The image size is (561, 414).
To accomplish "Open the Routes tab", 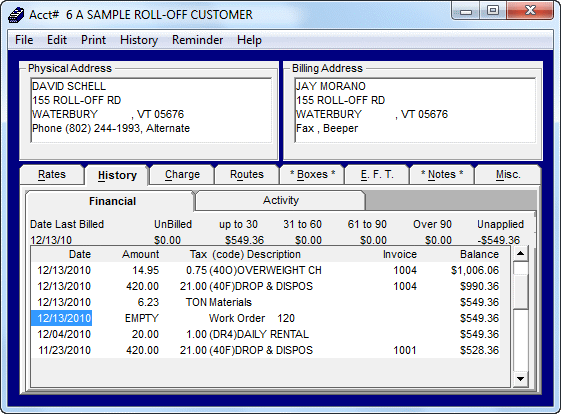I will tap(247, 175).
